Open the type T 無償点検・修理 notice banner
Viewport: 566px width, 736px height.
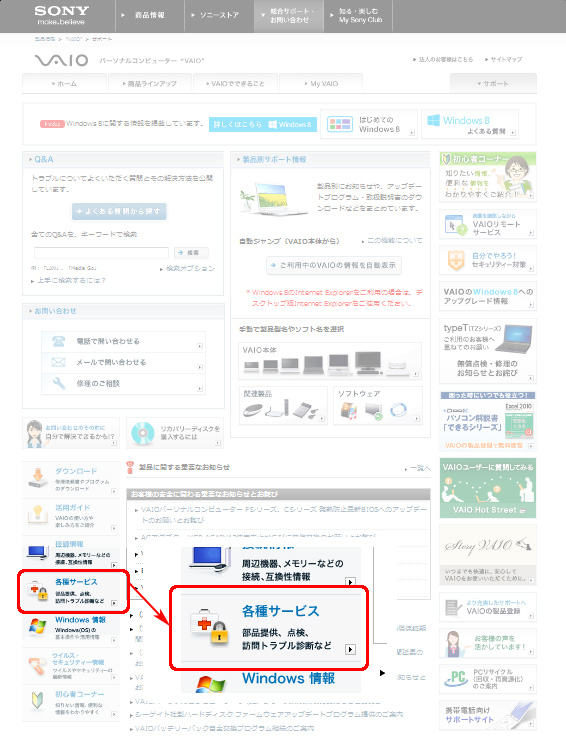point(488,351)
